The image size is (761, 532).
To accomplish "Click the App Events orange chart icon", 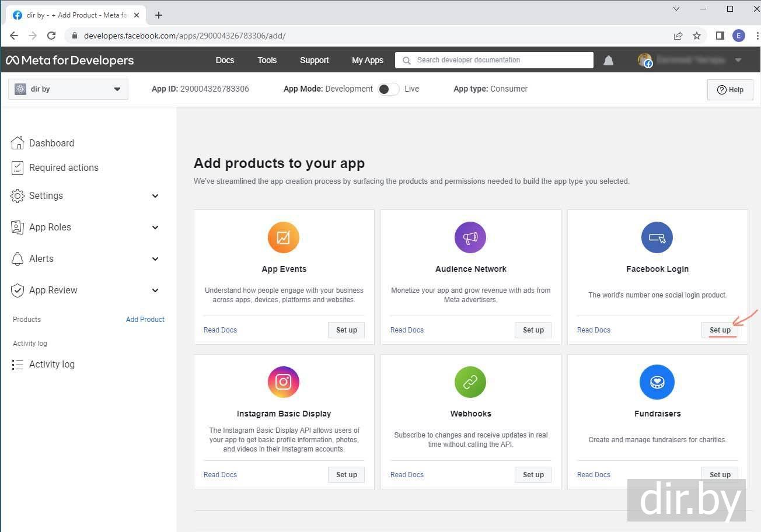I will coord(284,237).
